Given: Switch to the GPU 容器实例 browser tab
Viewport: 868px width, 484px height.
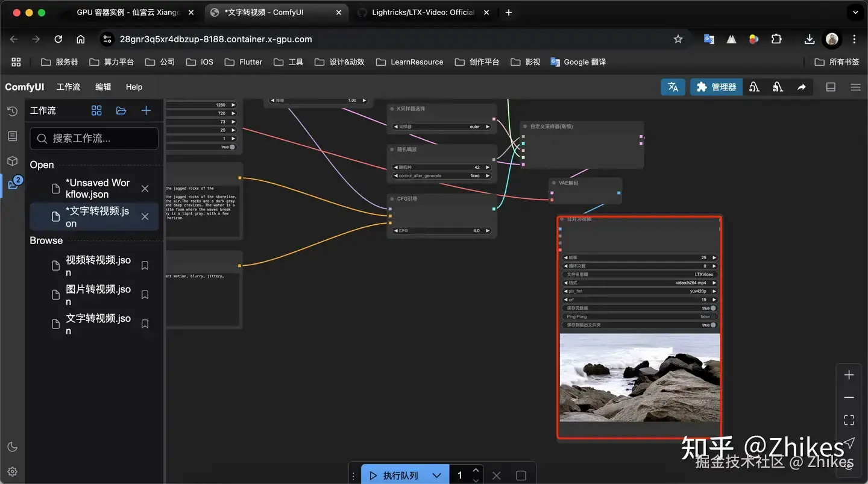Looking at the screenshot, I should 128,13.
